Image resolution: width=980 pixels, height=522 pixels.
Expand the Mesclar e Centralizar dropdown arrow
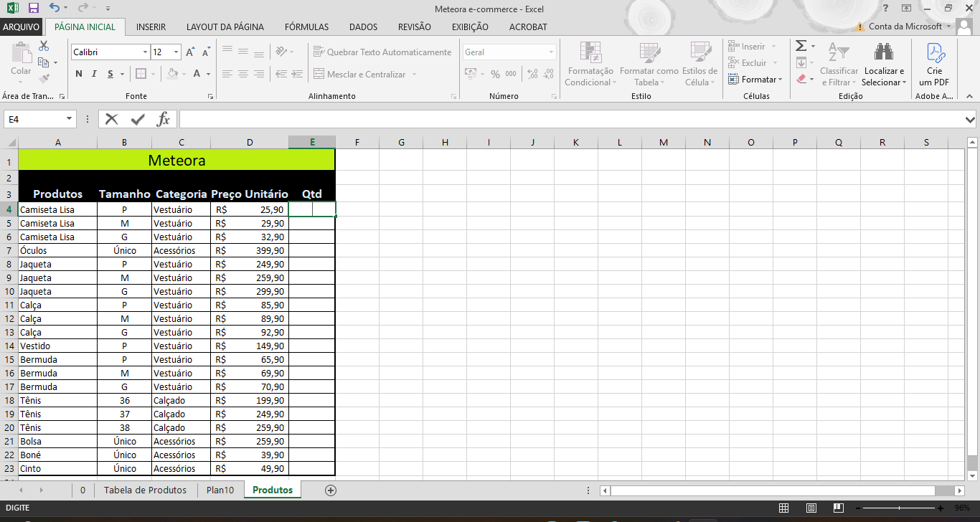click(415, 75)
